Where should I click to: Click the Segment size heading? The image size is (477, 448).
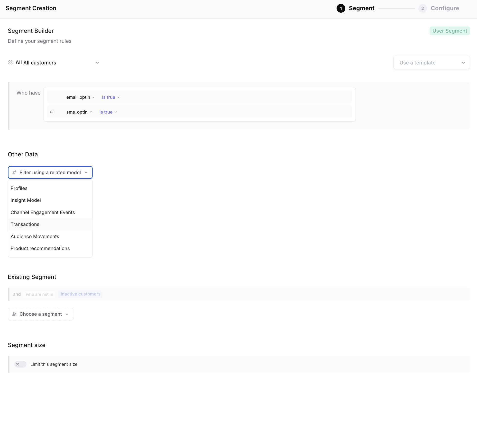tap(27, 345)
